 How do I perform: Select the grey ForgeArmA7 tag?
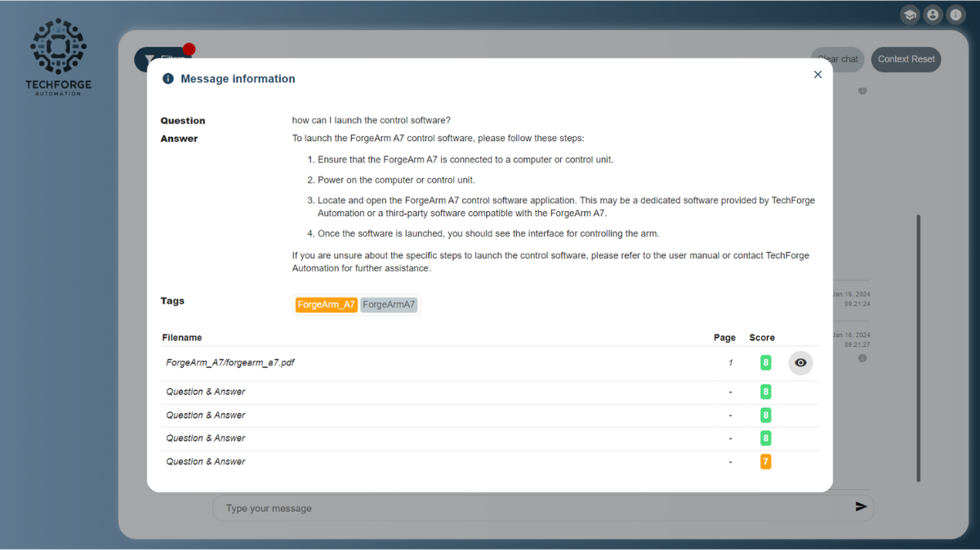tap(389, 305)
